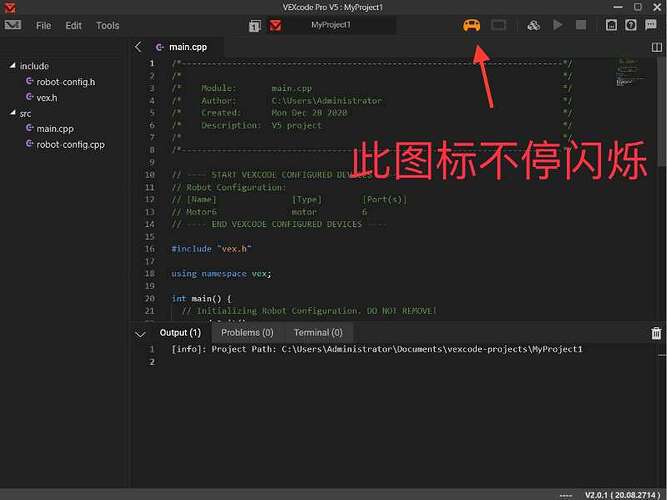This screenshot has width=667, height=500.
Task: Split the editor with the split-view icon
Action: point(657,47)
